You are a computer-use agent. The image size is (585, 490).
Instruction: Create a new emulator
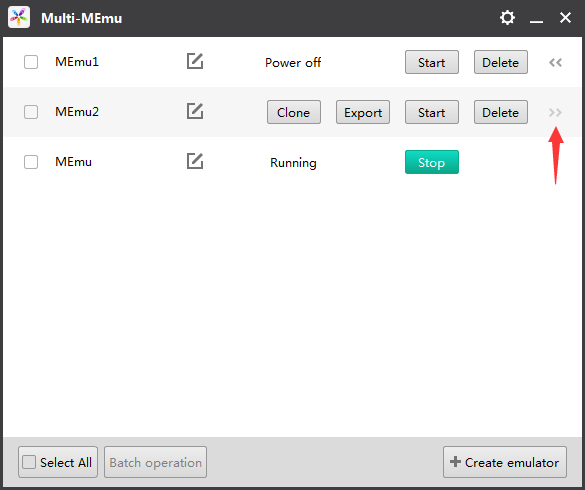point(505,462)
